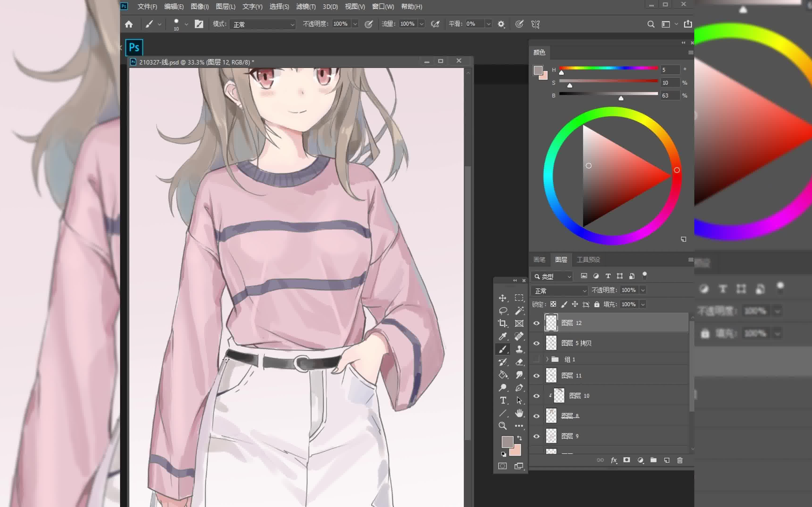The width and height of the screenshot is (812, 507).
Task: Click the hue H value input field
Action: point(670,70)
